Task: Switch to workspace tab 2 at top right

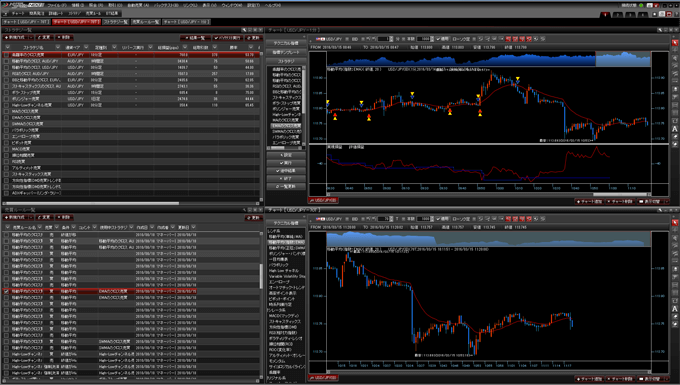Action: click(618, 14)
